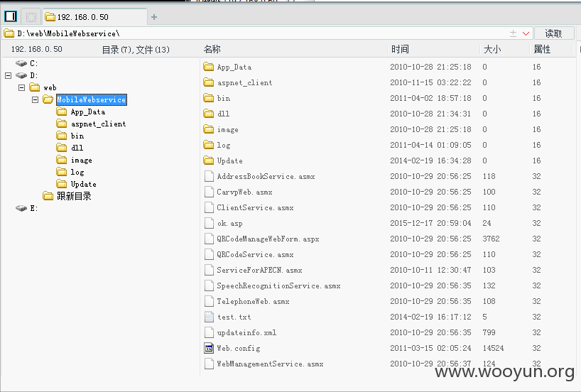
Task: Click the plus-minus icon in path bar
Action: point(513,33)
